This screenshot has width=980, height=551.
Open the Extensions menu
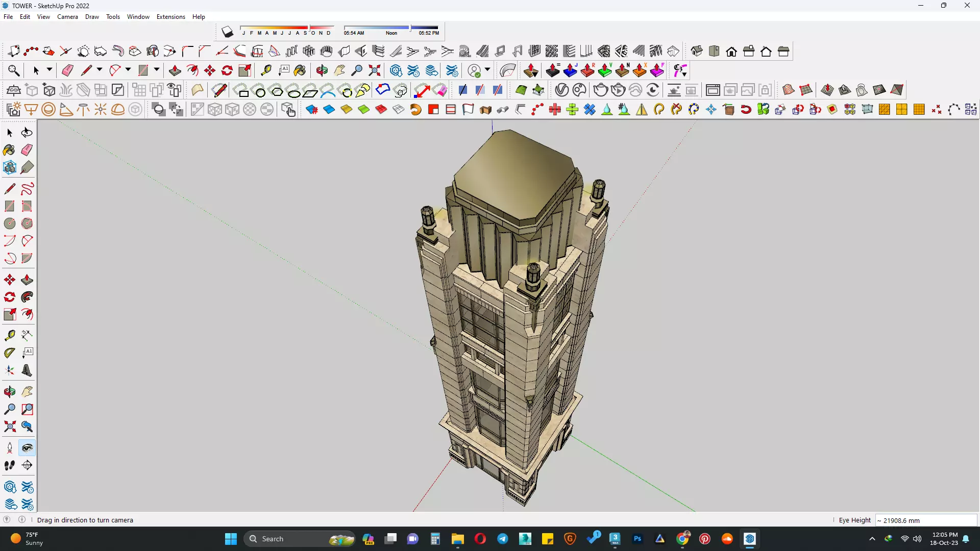click(171, 17)
